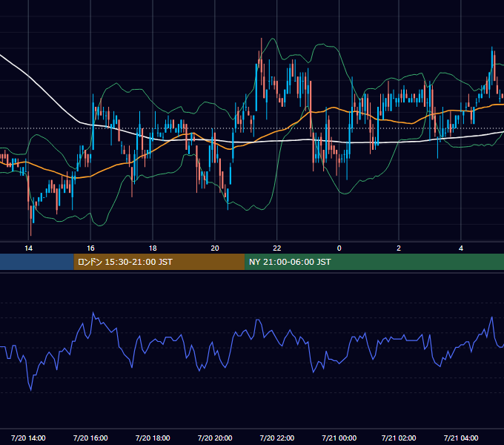Click the 18 hour tick label
Viewport: 504px width, 445px height.
click(153, 248)
